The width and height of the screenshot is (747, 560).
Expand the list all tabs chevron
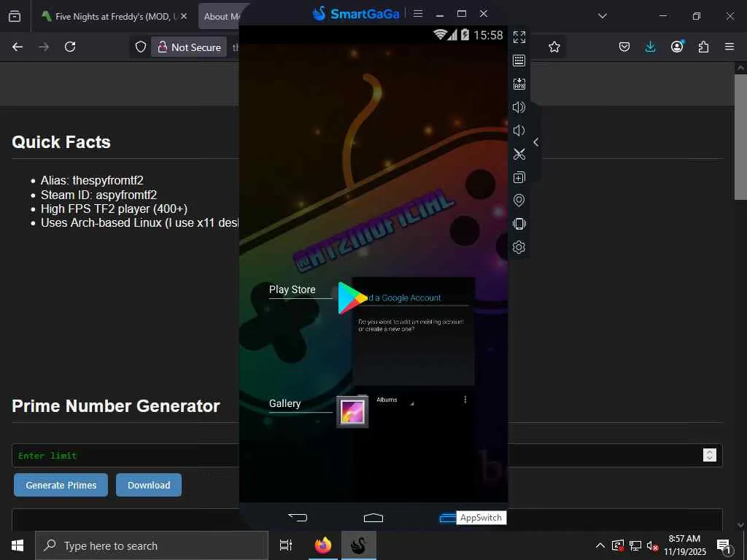pos(603,16)
